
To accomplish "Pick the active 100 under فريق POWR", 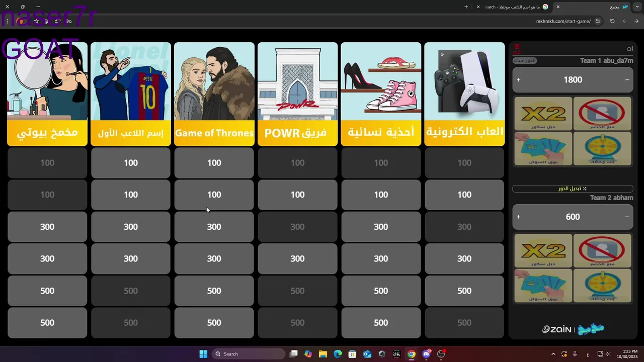I will 297,195.
